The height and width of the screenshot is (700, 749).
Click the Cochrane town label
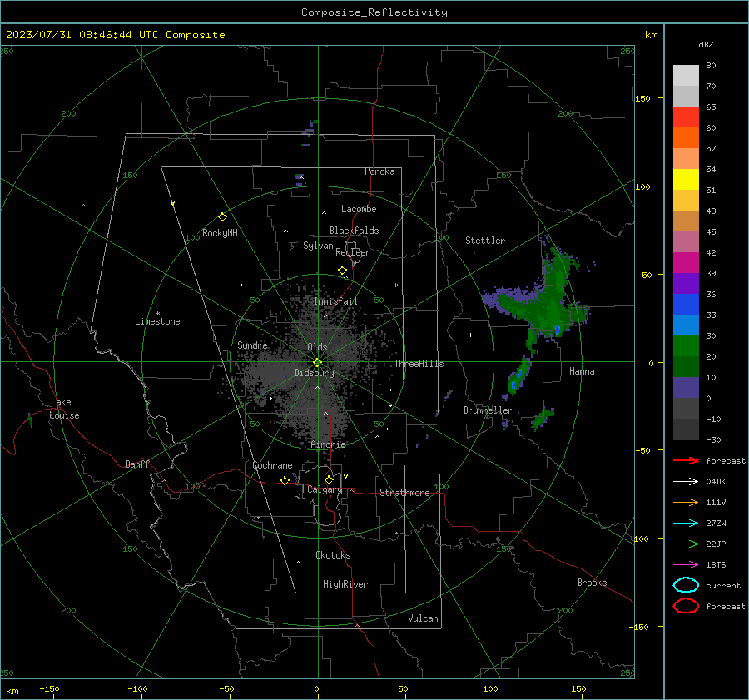272,465
